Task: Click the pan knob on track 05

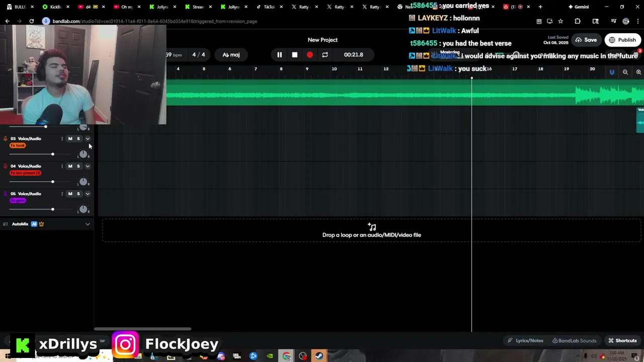Action: coord(83,210)
